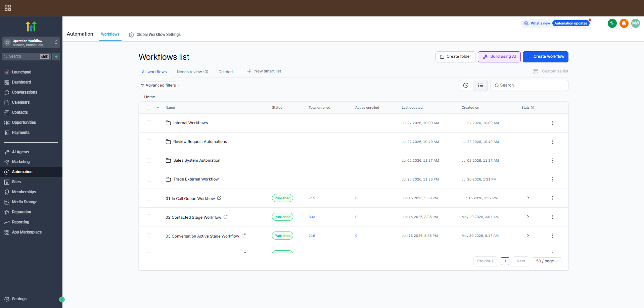Expand stats for 03 Conversation Active Stage Workflow

[x=528, y=236]
